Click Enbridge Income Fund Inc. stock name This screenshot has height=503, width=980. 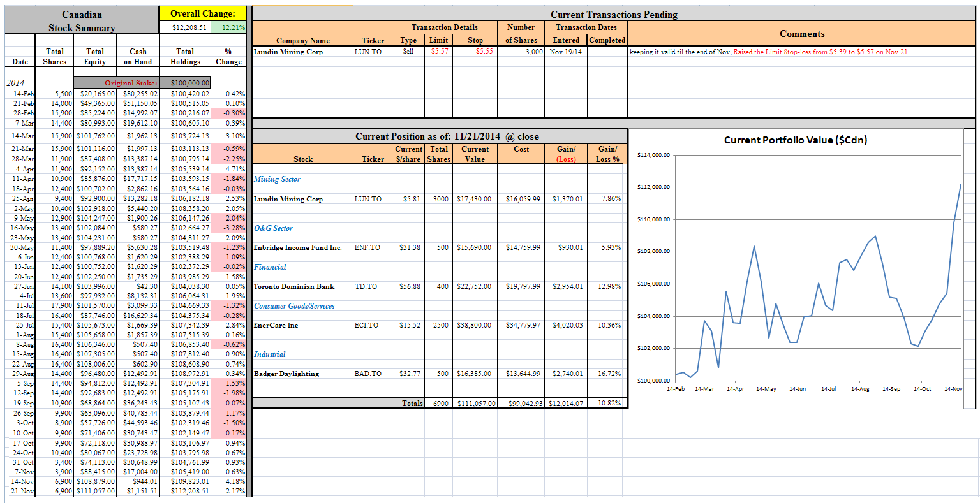[x=298, y=247]
